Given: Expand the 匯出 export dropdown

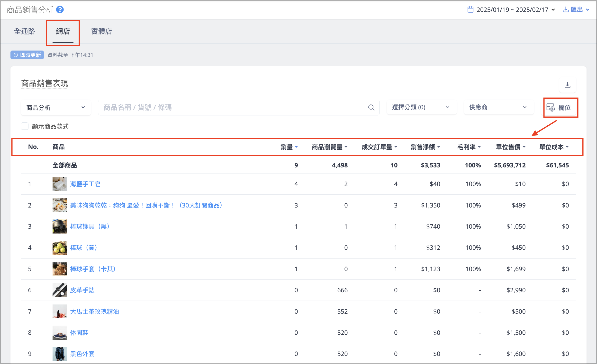Looking at the screenshot, I should point(576,10).
